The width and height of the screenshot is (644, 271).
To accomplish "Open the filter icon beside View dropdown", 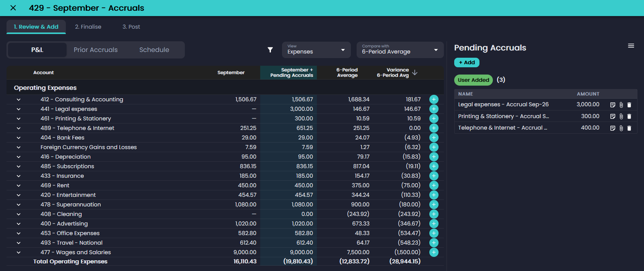I will point(270,50).
